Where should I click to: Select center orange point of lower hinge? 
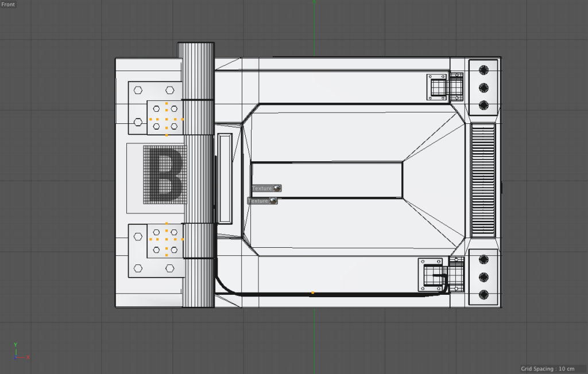(167, 239)
